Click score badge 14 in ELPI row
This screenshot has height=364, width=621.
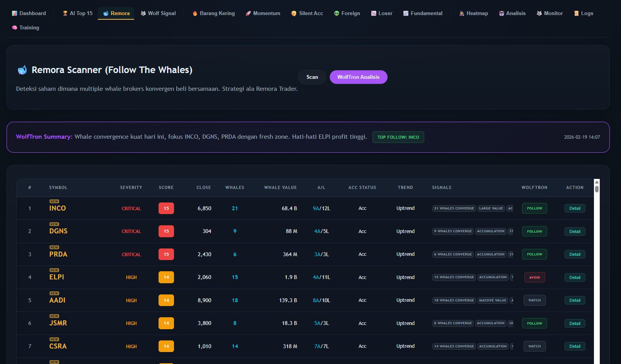tap(166, 277)
